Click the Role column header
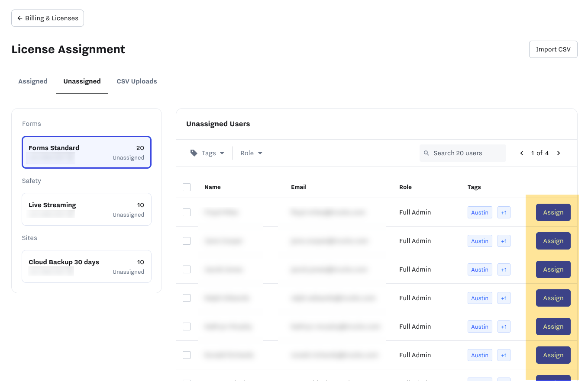The image size is (588, 381). click(x=405, y=187)
